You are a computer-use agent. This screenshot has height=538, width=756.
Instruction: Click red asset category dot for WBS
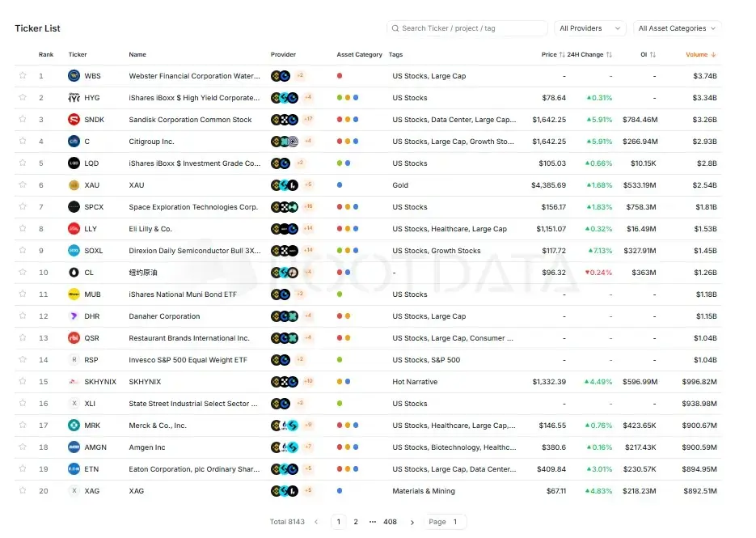coord(340,76)
